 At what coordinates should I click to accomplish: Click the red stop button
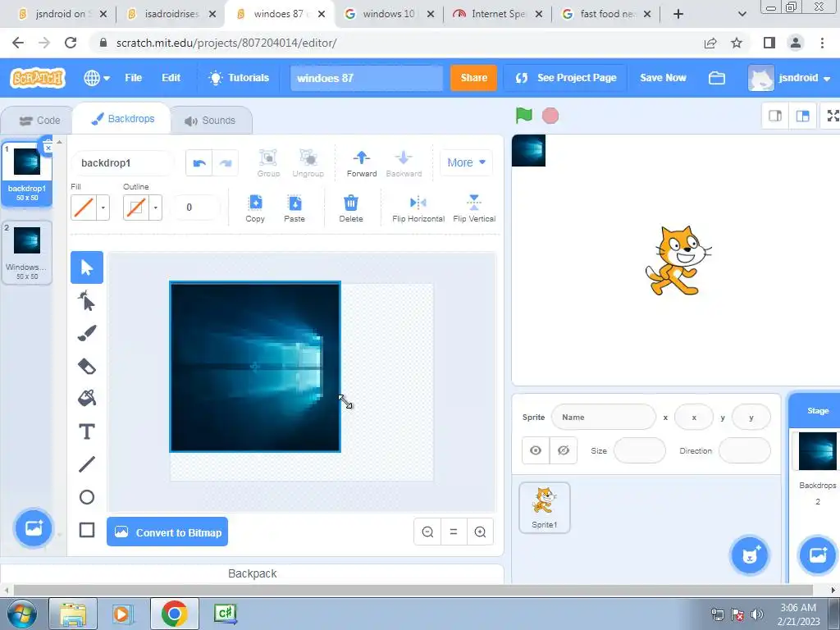[550, 116]
